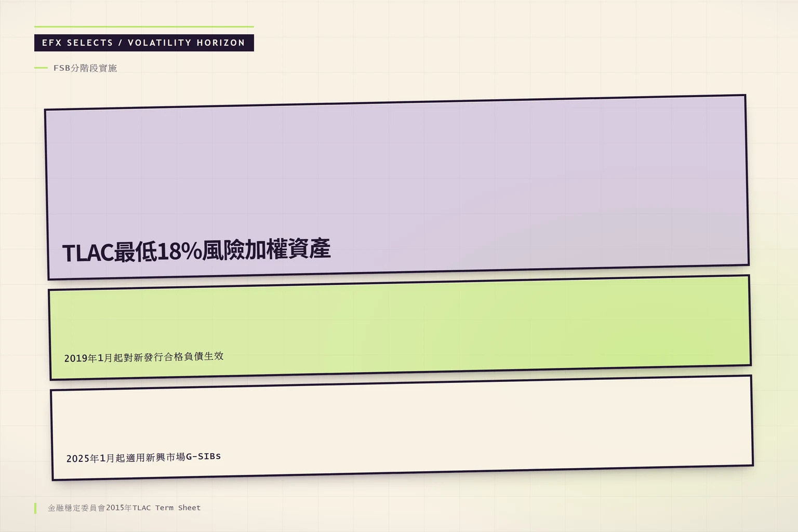
Task: Click the footer source 金融穩定委員會2015年TLAC Term Sheet
Action: pyautogui.click(x=124, y=508)
